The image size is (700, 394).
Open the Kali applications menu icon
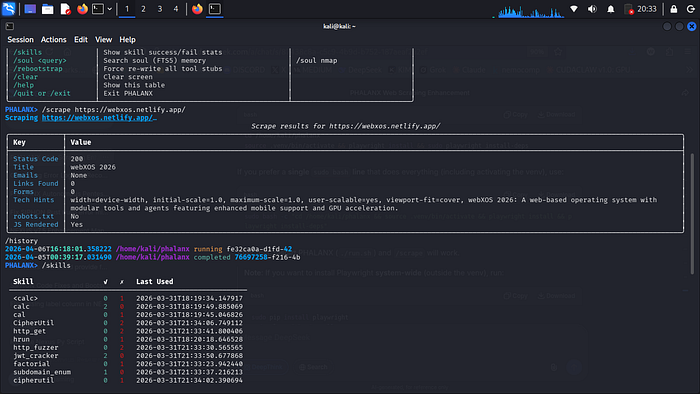[x=9, y=9]
